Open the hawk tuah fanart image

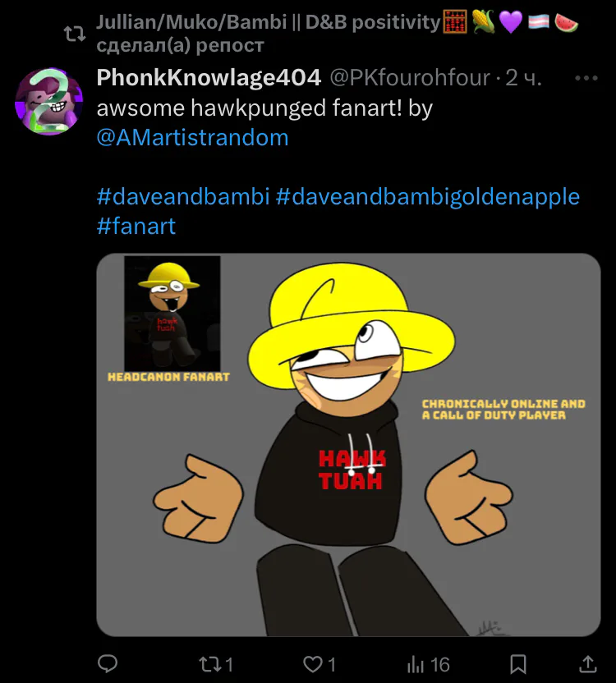pyautogui.click(x=348, y=445)
